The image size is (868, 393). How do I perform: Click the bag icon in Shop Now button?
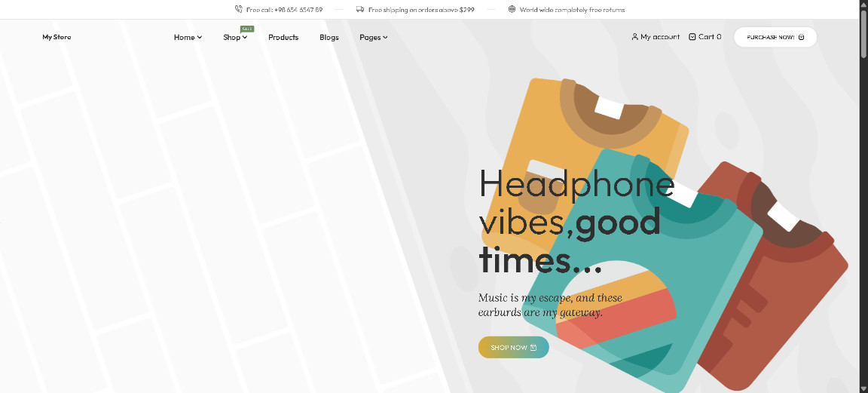533,348
